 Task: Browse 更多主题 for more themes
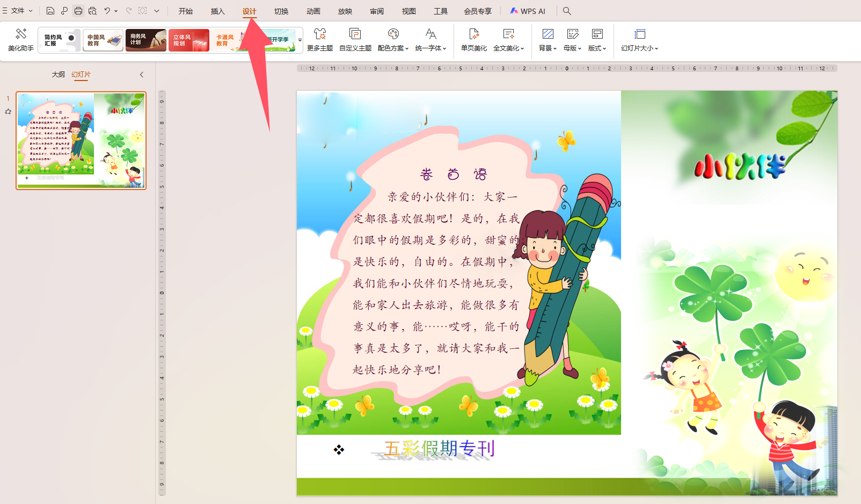point(320,39)
